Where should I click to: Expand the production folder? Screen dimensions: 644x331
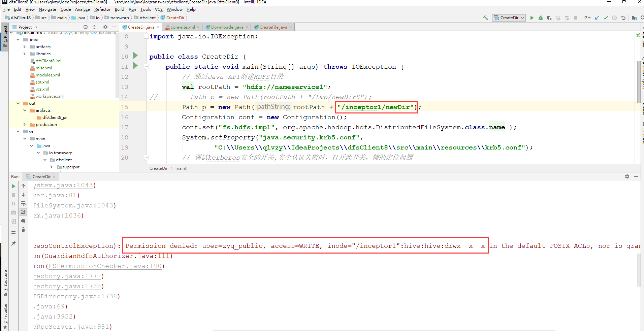(x=25, y=125)
